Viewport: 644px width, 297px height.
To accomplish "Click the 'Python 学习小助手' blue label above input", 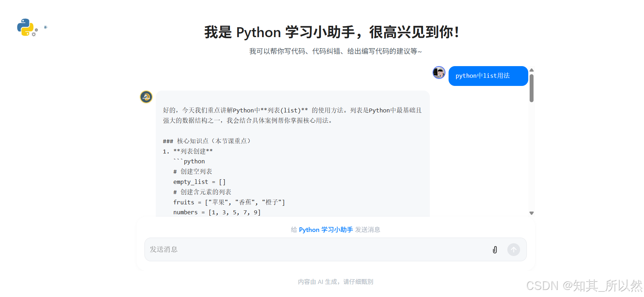I will click(x=326, y=230).
